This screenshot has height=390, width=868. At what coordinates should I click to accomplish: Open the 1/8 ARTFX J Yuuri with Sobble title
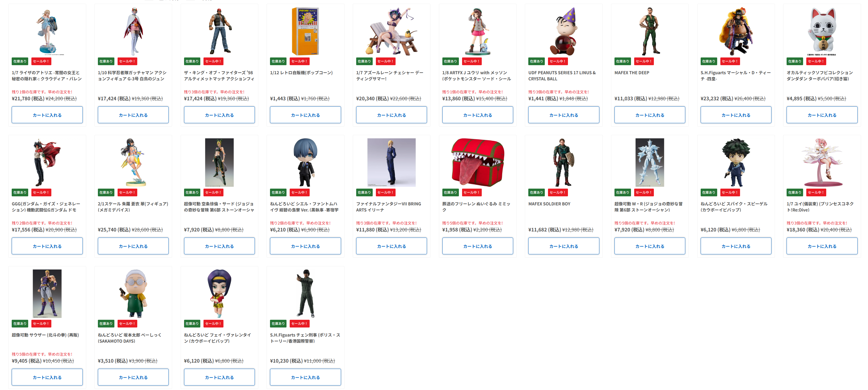pyautogui.click(x=476, y=76)
